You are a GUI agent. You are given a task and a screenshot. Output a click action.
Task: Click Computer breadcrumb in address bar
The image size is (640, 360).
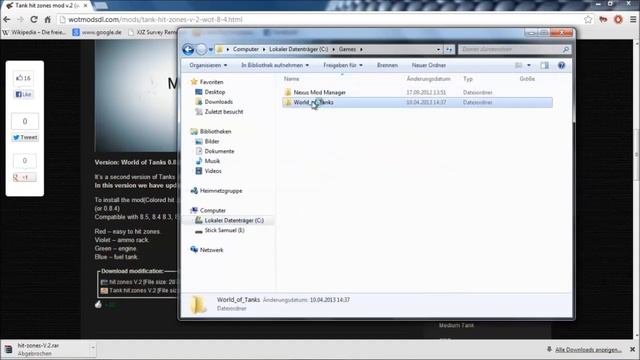point(246,49)
